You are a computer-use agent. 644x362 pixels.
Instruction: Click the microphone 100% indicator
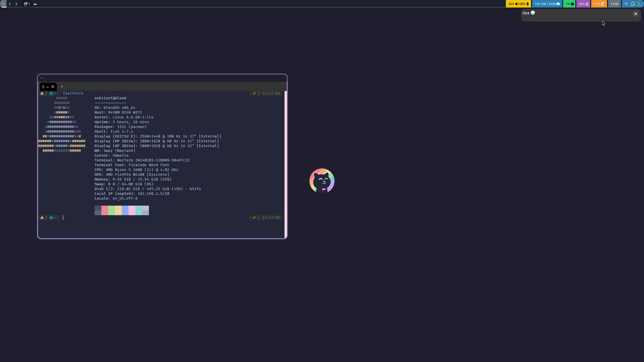click(524, 4)
